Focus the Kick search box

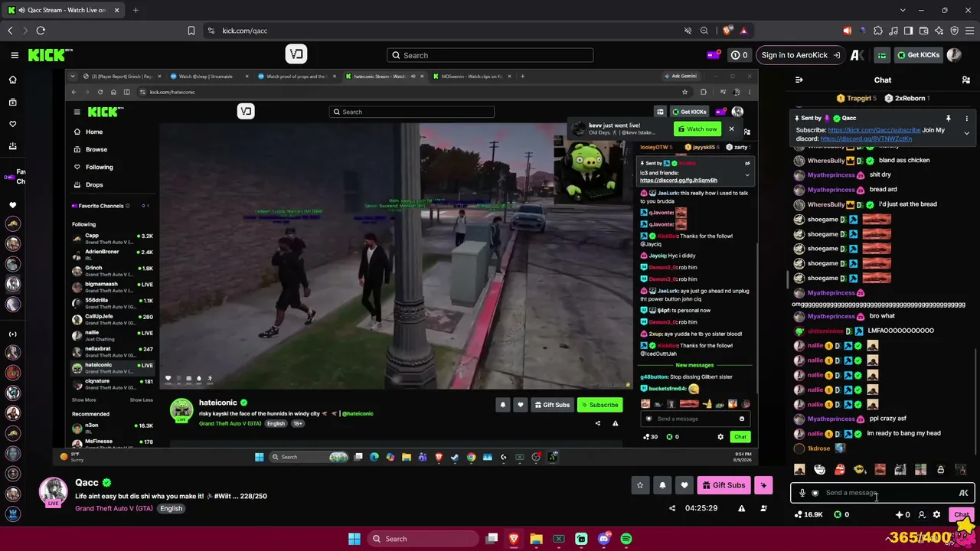tap(490, 55)
